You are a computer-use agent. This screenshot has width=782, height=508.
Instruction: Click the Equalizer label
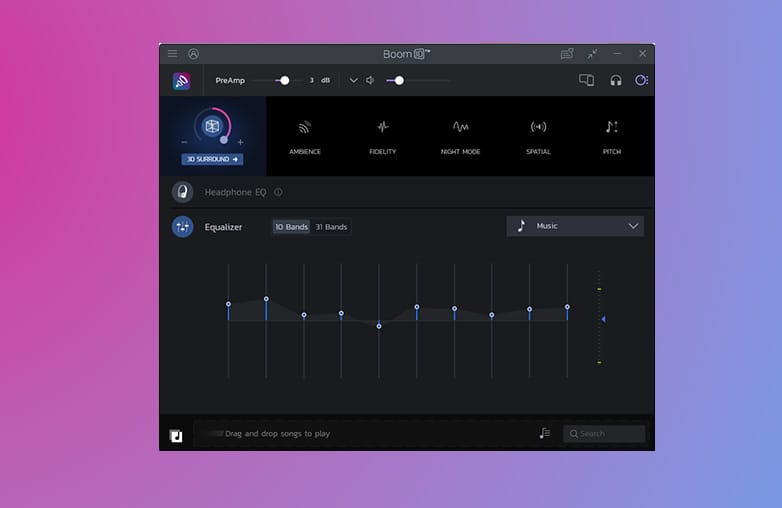tap(223, 227)
